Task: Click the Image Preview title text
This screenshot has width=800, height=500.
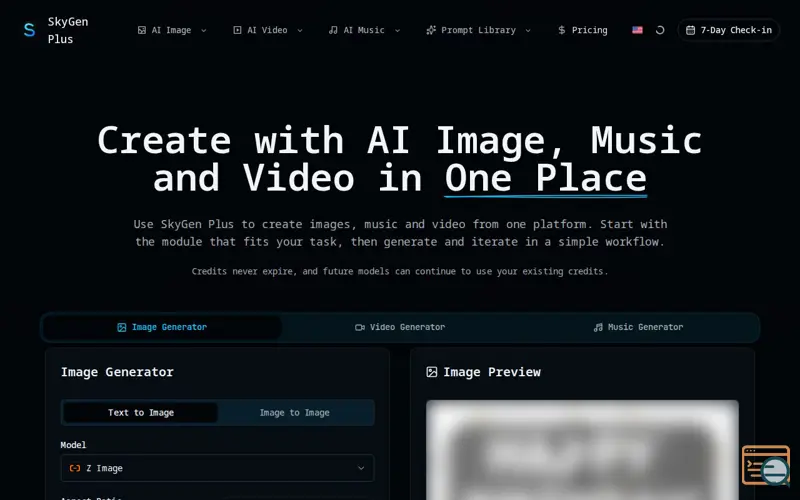Action: click(x=492, y=372)
